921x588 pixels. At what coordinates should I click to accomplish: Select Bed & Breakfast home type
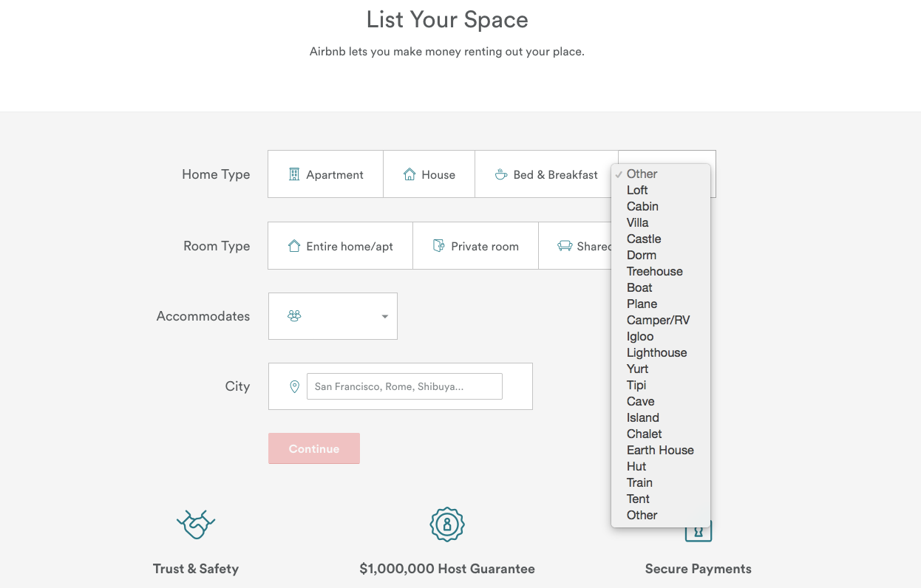click(547, 174)
